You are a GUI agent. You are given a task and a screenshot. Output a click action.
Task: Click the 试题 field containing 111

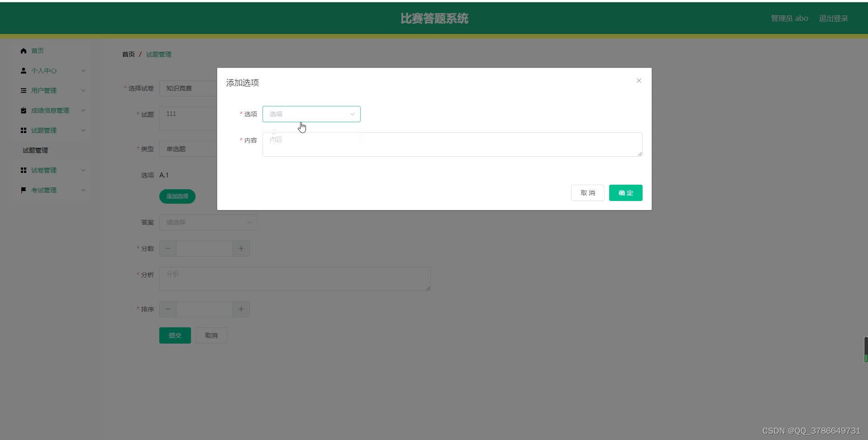188,119
